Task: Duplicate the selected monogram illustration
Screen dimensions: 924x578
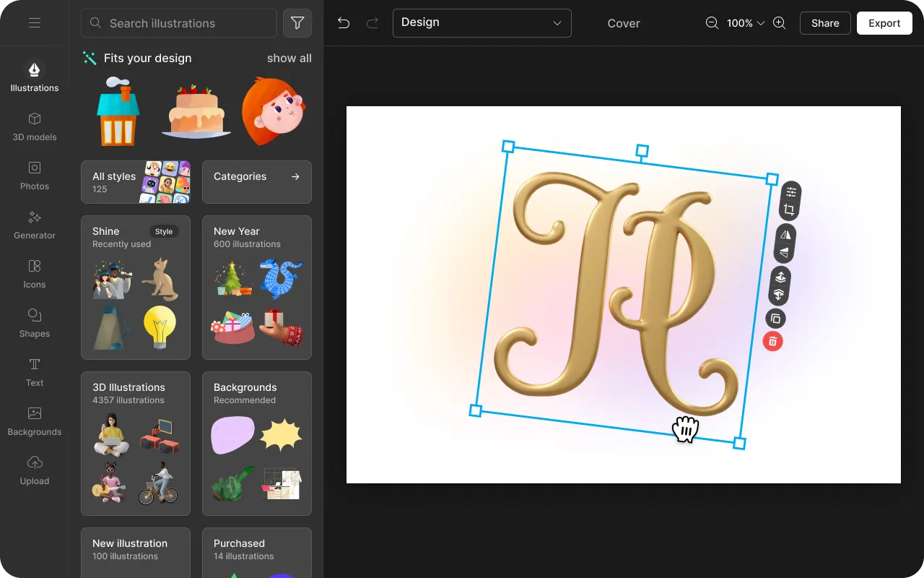Action: tap(775, 318)
